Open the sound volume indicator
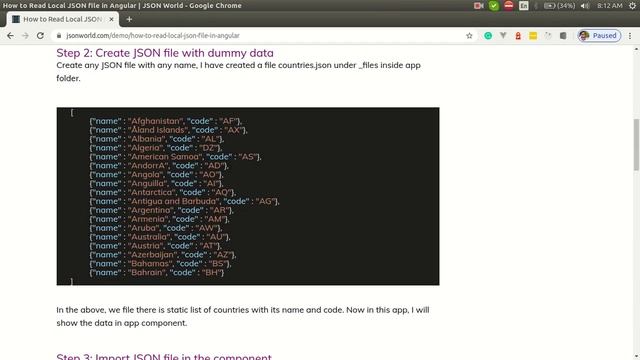Viewport: 640px width, 360px height. pos(585,6)
